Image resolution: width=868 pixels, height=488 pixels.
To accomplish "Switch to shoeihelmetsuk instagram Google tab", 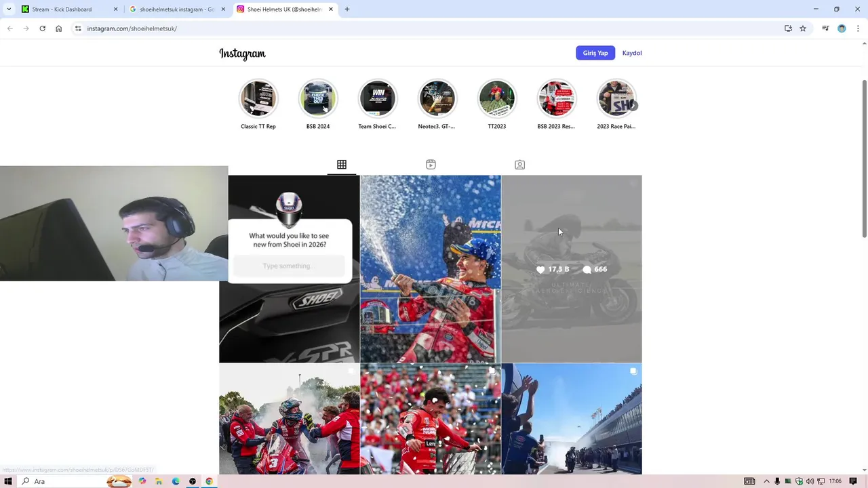I will [x=176, y=9].
